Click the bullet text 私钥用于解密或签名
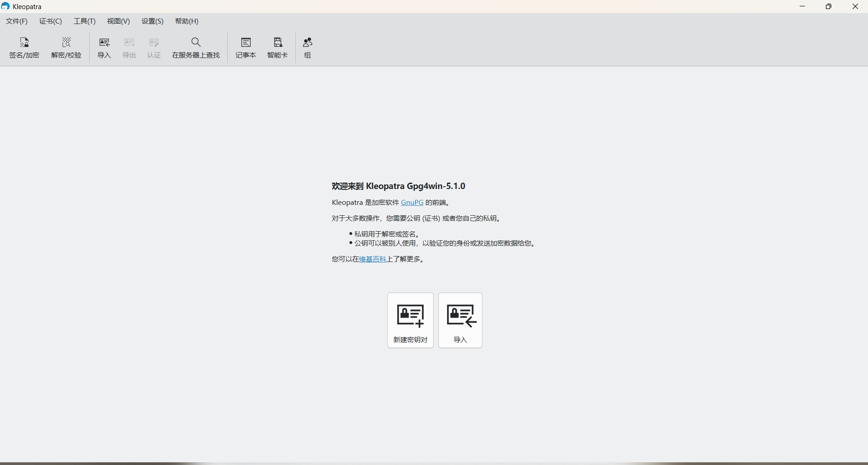This screenshot has height=465, width=868. (386, 234)
